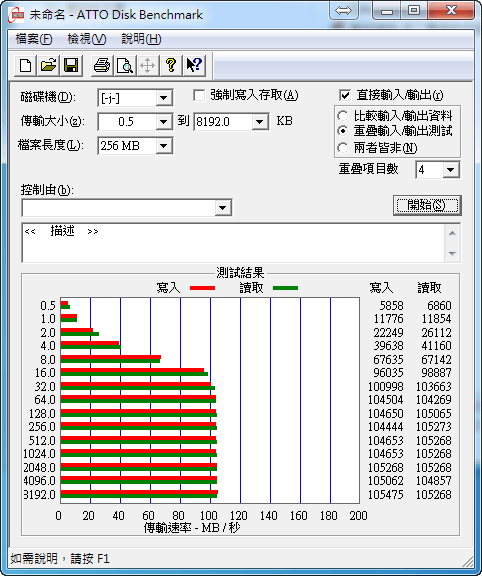
Task: Click the KB unit label
Action: (284, 121)
